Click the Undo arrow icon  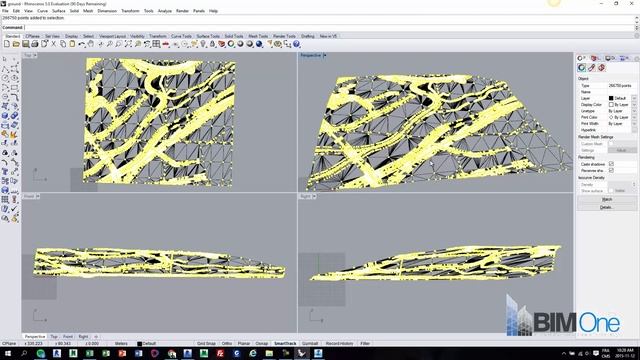click(82, 44)
